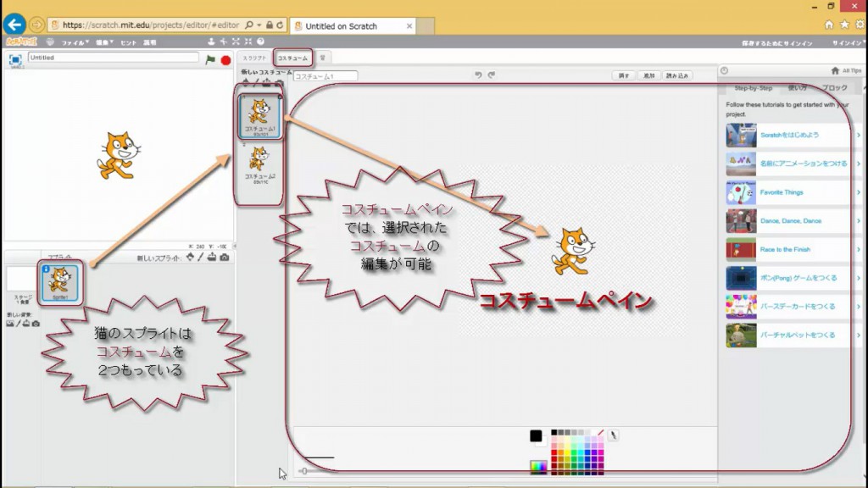Click the browser back arrow button

[x=14, y=25]
